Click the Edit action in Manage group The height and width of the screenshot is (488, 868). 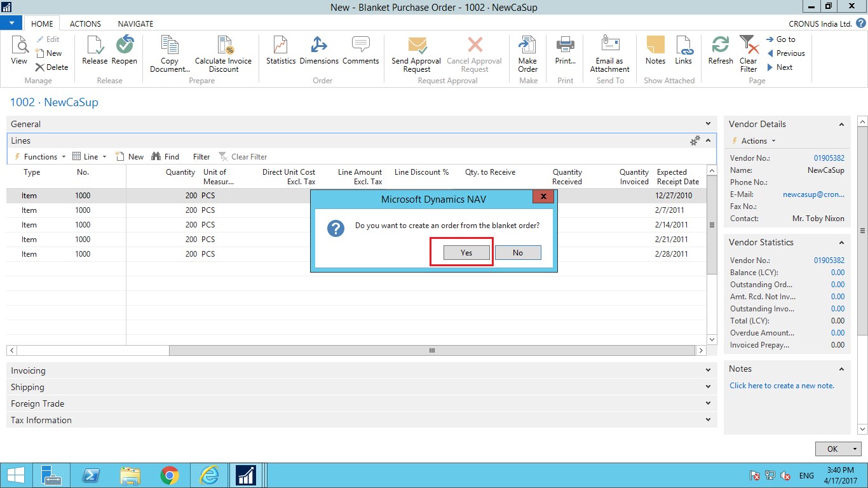47,39
